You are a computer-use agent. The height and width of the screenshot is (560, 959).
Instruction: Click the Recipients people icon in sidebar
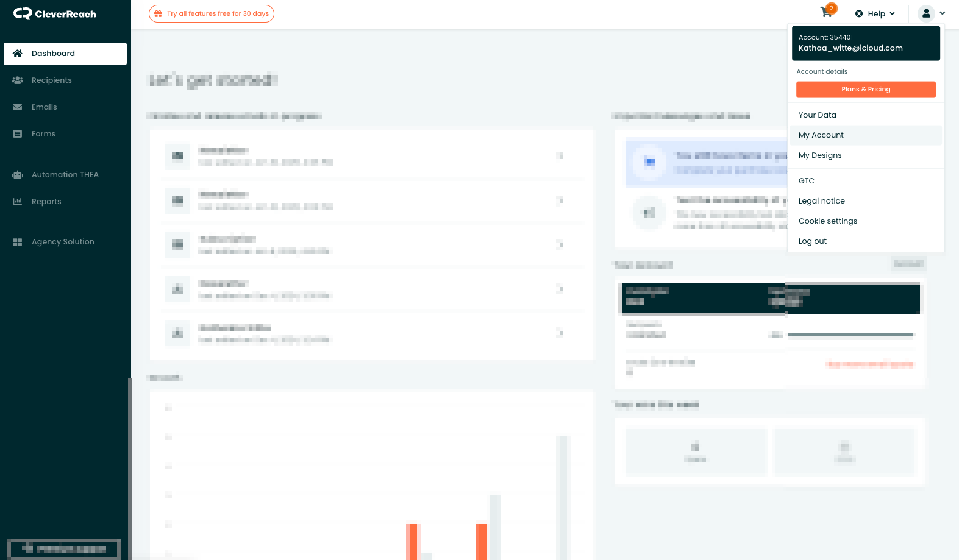[18, 80]
